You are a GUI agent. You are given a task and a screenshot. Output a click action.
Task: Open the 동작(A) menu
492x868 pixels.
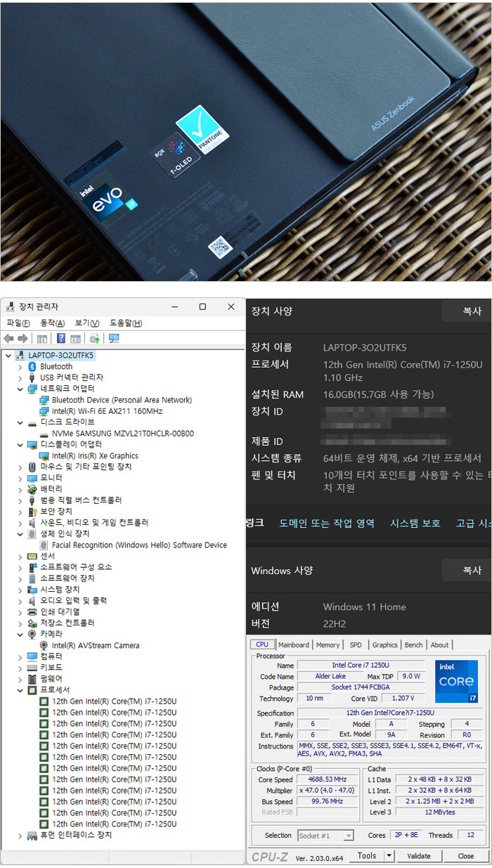click(52, 323)
